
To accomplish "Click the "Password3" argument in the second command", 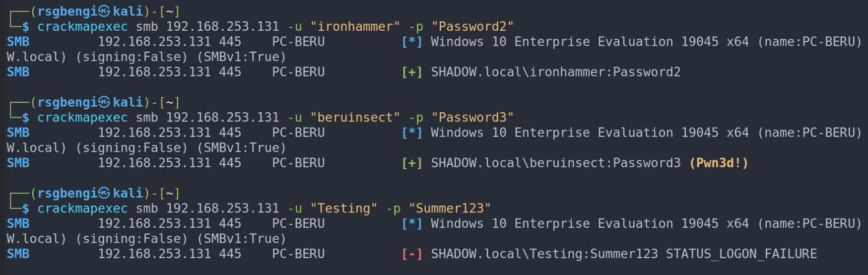I will coord(472,118).
